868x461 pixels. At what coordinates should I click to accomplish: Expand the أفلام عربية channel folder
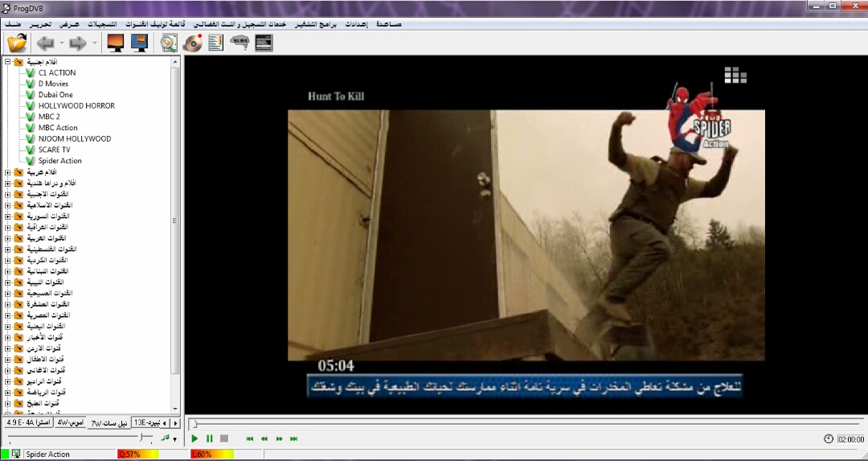[7, 172]
